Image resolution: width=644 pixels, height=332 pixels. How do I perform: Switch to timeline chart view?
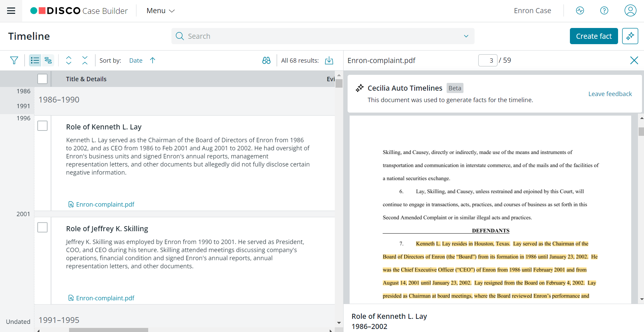coord(48,60)
